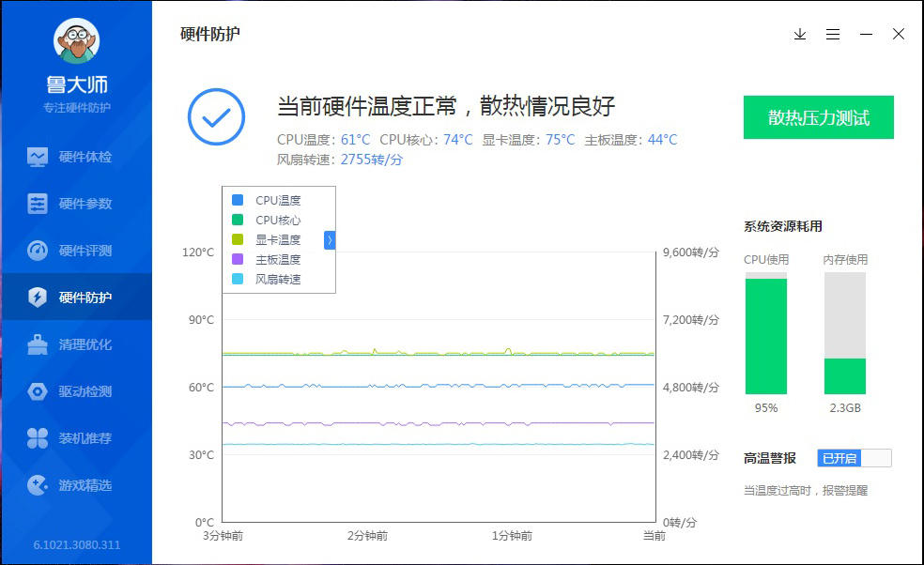Viewport: 924px width, 565px height.
Task: Open the 驱动检测 driver check panel
Action: [x=75, y=391]
